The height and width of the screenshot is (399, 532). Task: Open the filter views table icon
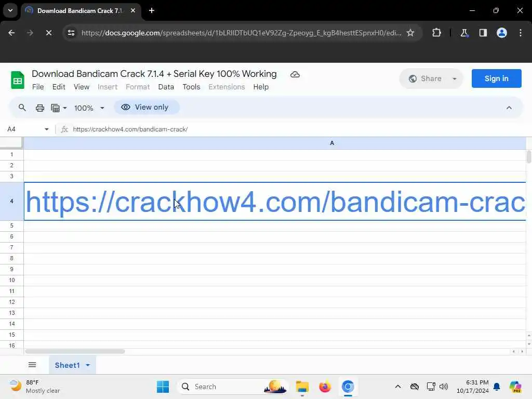[x=55, y=108]
